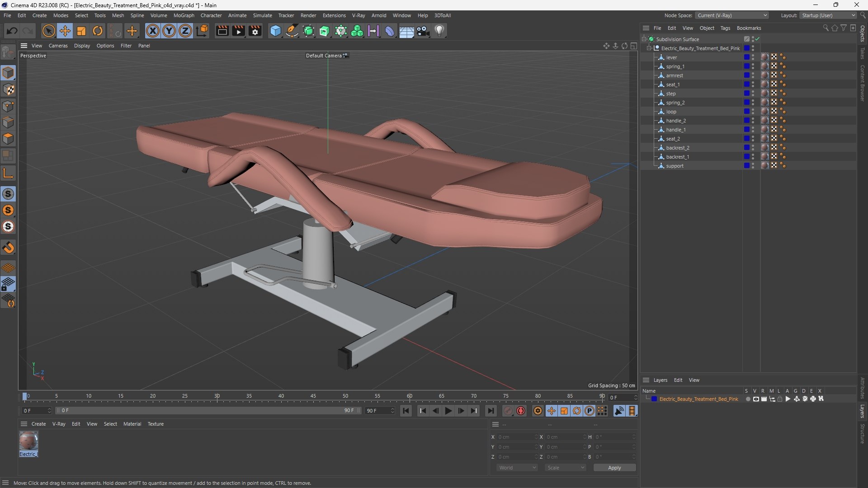
Task: Switch to Polygons mode in left sidebar
Action: pos(8,139)
